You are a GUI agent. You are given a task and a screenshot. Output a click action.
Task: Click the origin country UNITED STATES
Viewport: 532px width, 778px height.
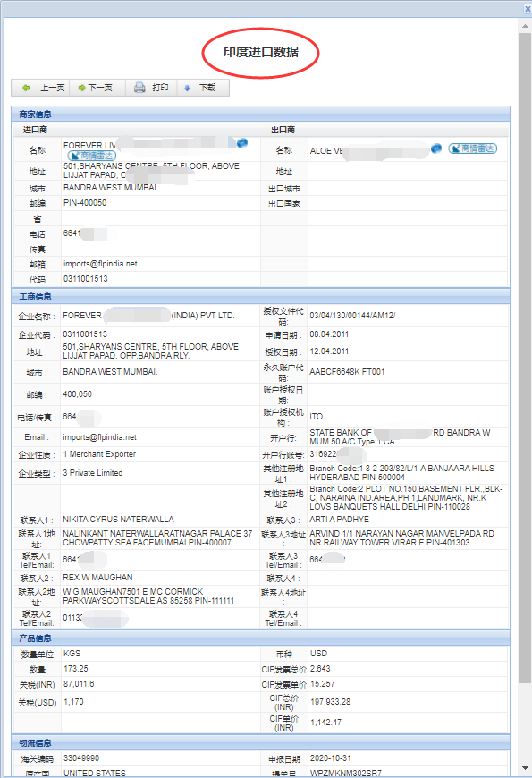click(x=95, y=773)
